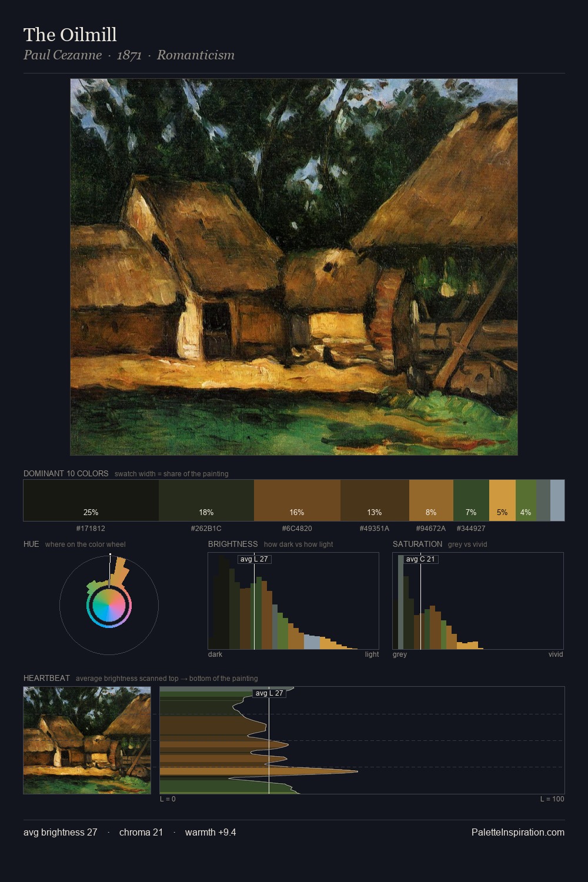Screen dimensions: 588x882
Task: Click the 'grey' axis label
Action: tap(400, 654)
